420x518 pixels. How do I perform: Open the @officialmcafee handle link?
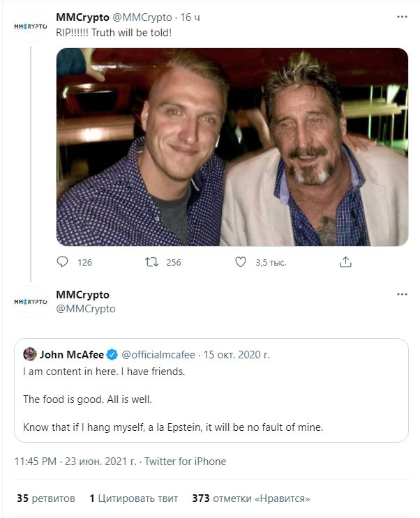(158, 355)
